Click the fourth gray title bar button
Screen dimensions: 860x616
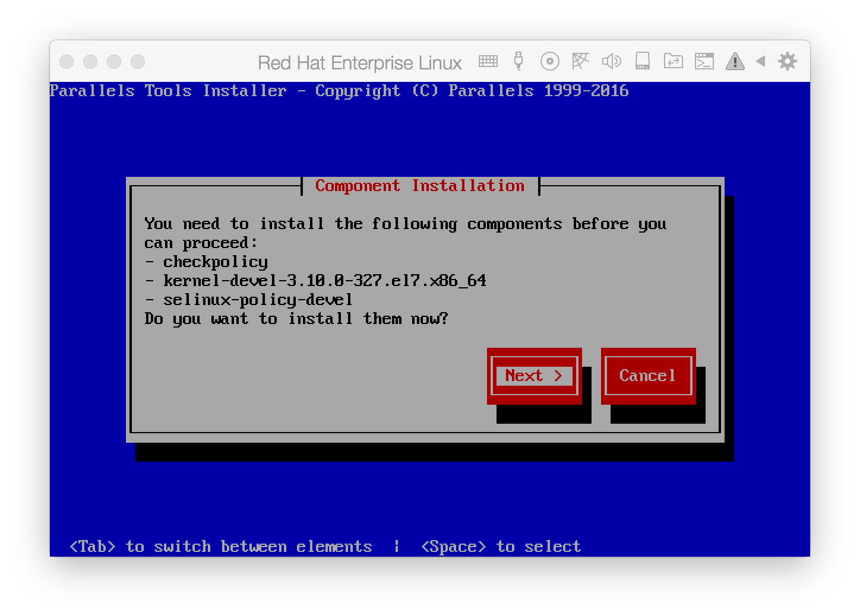pos(138,62)
